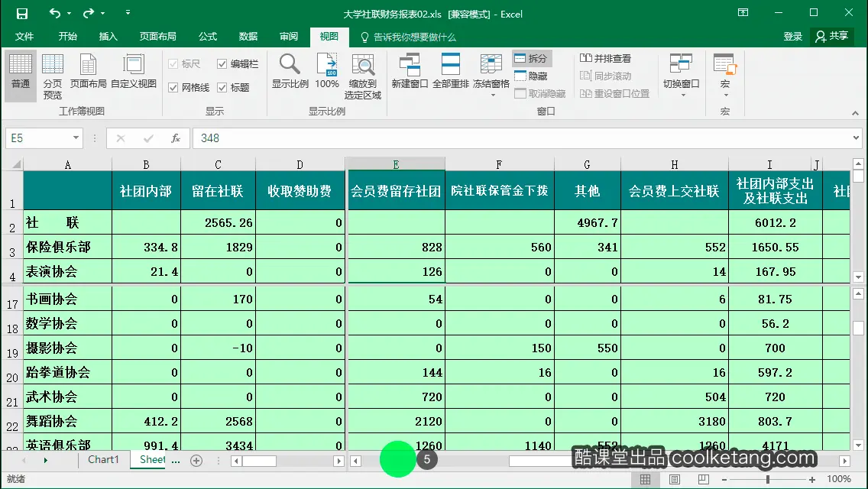Click the Confirm entry checkmark icon

(x=147, y=138)
